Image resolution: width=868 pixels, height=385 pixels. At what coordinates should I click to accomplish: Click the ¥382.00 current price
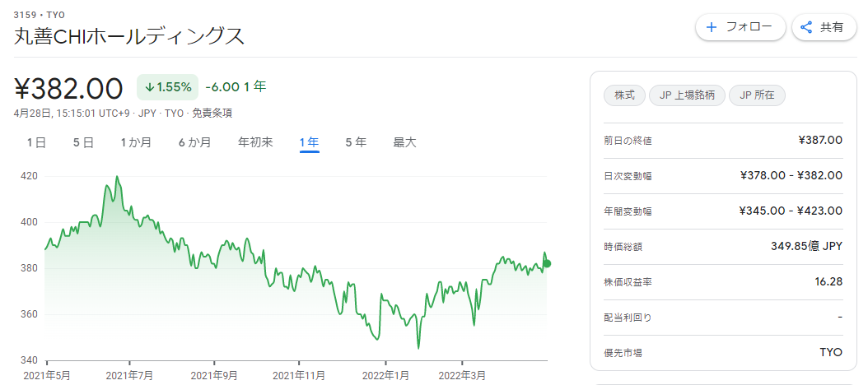click(x=68, y=89)
